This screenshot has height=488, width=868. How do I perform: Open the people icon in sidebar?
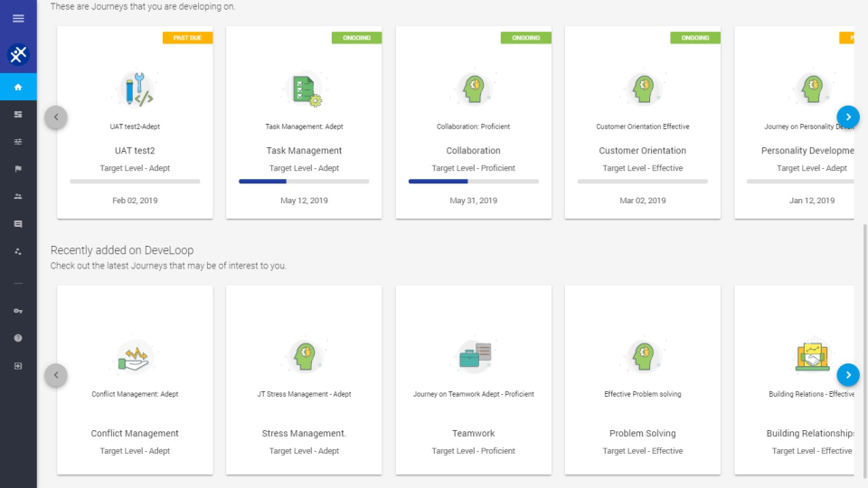point(18,196)
